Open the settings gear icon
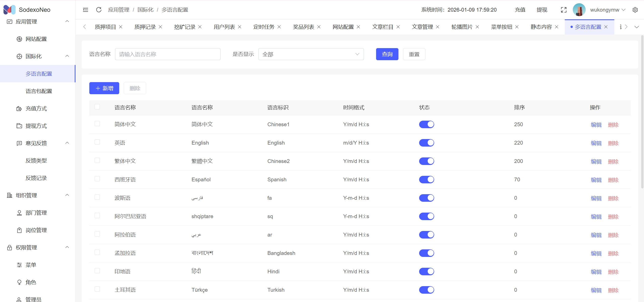 click(635, 10)
